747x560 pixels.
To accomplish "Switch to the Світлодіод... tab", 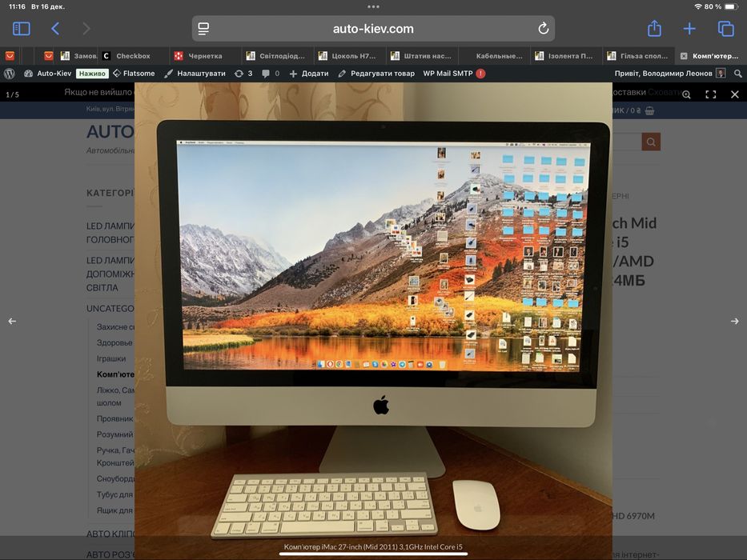I will coord(277,56).
